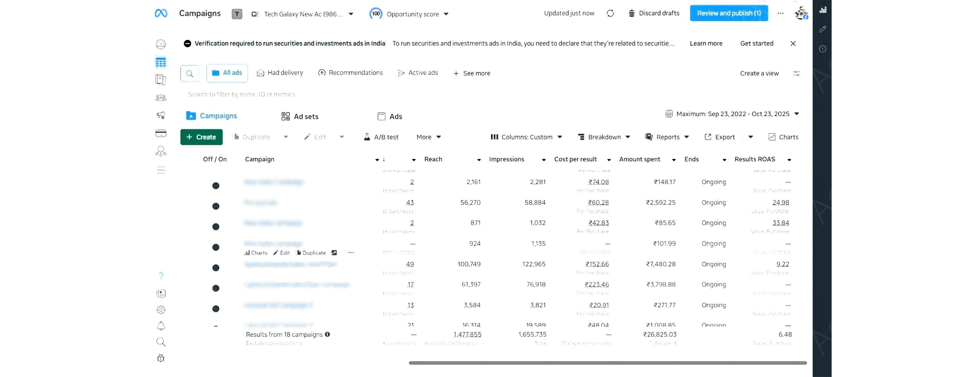Image resolution: width=980 pixels, height=377 pixels.
Task: Toggle the campaign with ₹3,798.88 spent
Action: [x=216, y=288]
